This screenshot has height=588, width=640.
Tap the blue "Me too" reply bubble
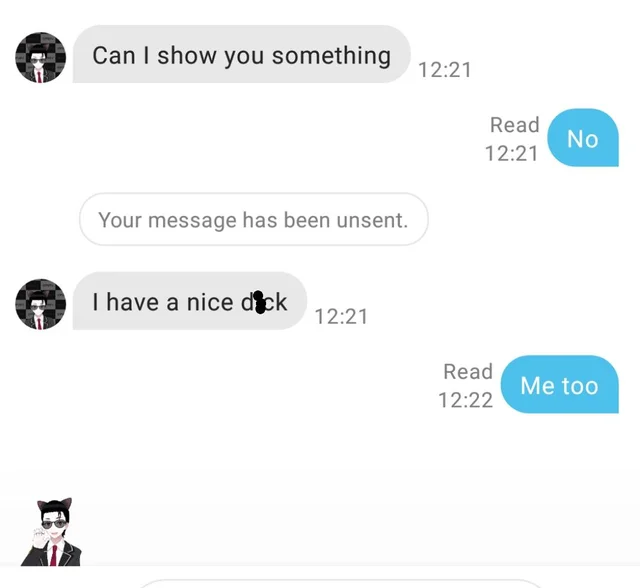click(x=560, y=384)
